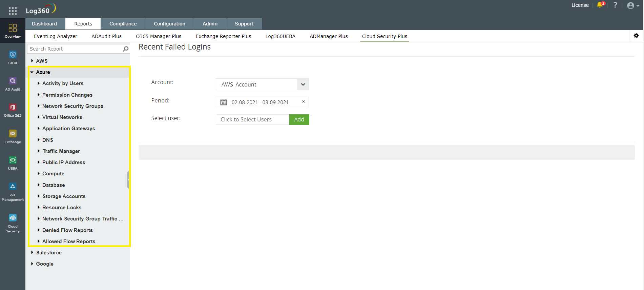The height and width of the screenshot is (290, 644).
Task: Open ADAudit Plus reports
Action: click(x=106, y=36)
